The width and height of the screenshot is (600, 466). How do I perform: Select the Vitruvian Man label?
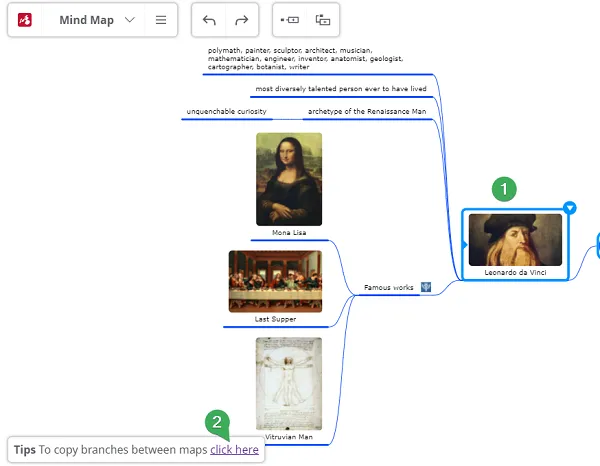pos(289,437)
